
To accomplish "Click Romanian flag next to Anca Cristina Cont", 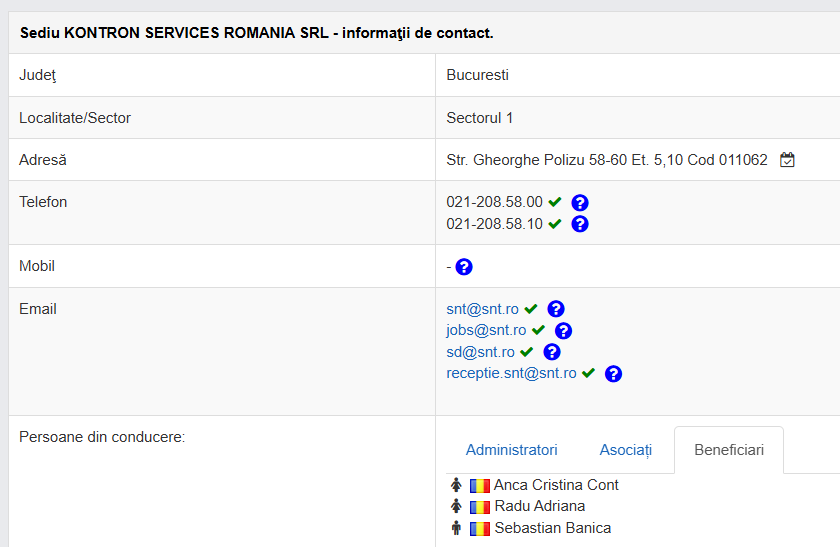I will tap(480, 485).
